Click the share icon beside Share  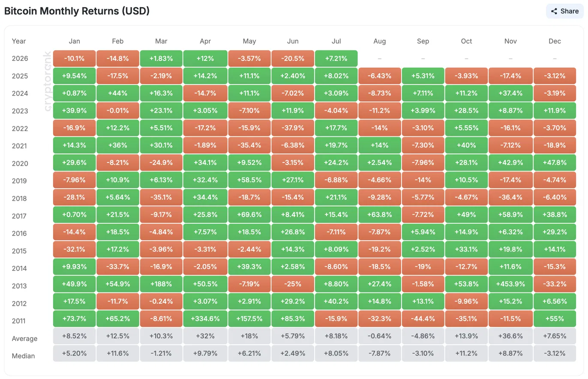click(x=554, y=11)
